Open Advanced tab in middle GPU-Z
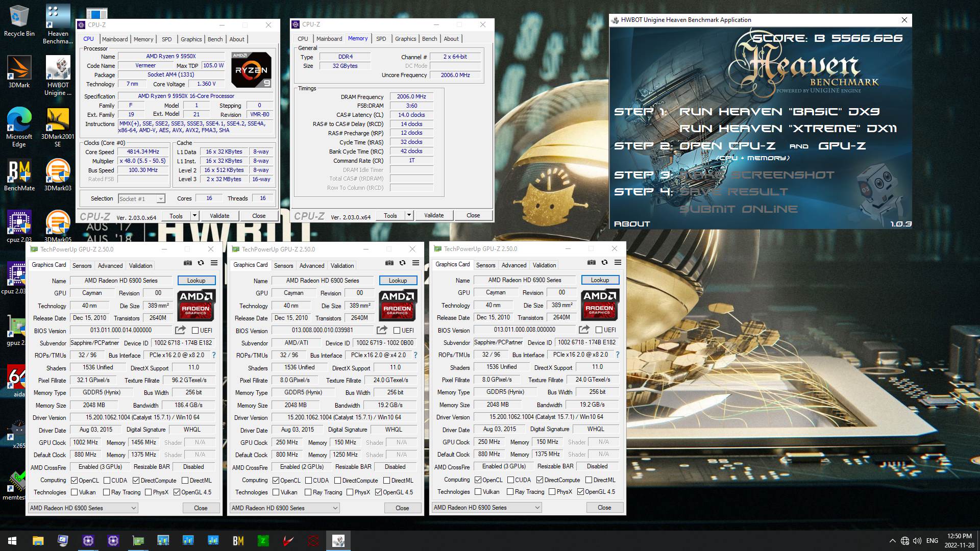The width and height of the screenshot is (980, 551). point(312,266)
